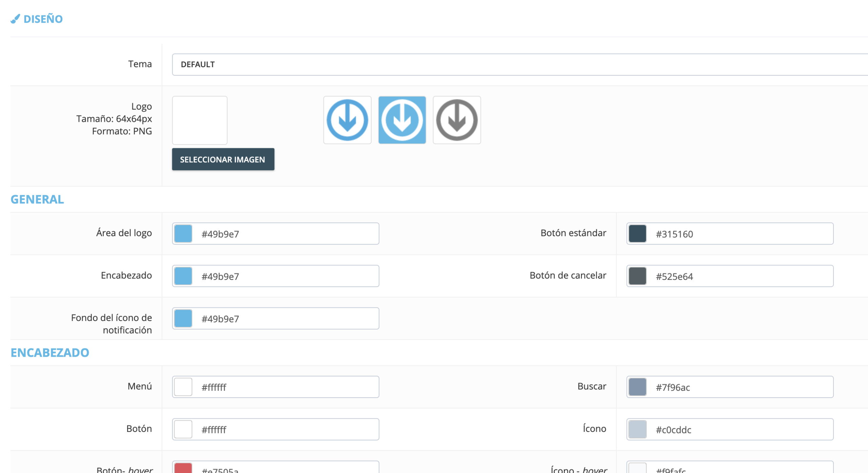Click the DISEÑO section title
Screen dimensions: 868x473
click(x=43, y=19)
